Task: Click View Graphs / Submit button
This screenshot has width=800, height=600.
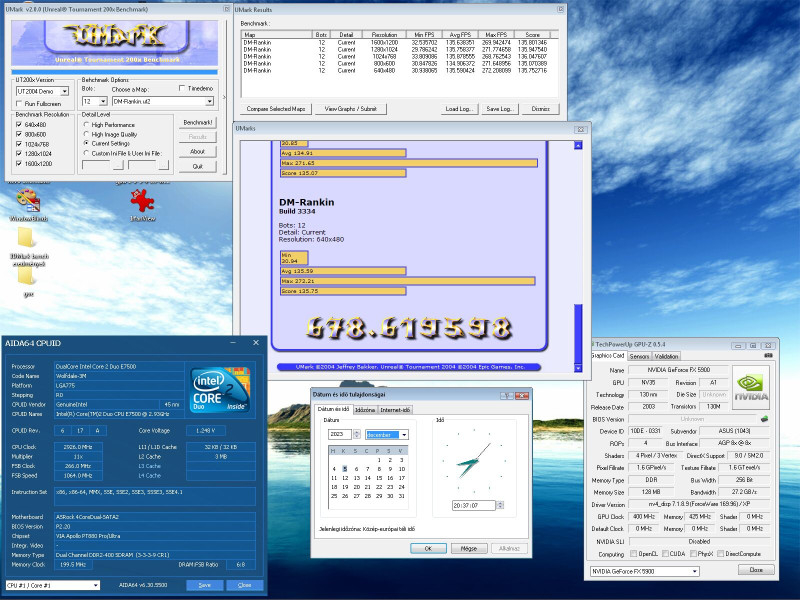Action: pyautogui.click(x=351, y=109)
